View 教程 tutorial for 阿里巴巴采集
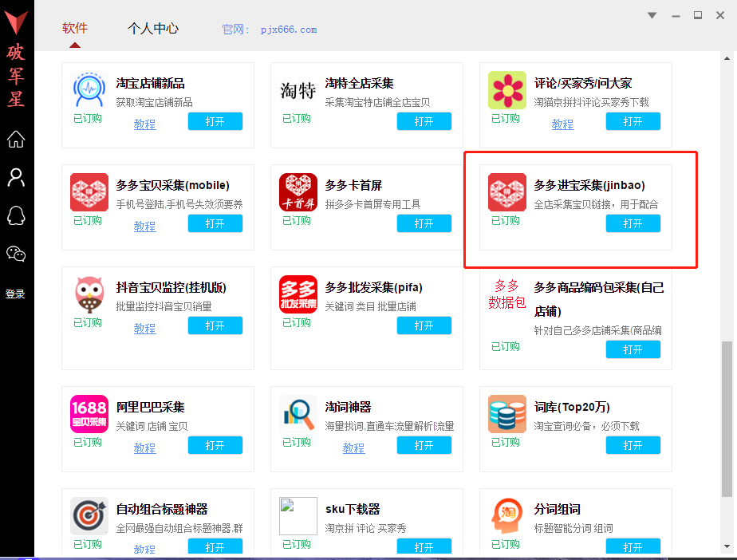This screenshot has width=737, height=560. (145, 448)
